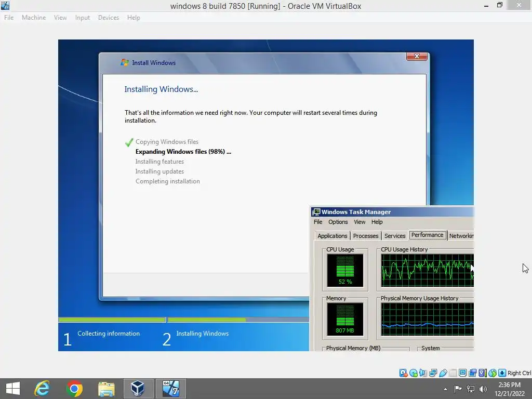Click the network tray icon
This screenshot has width=532, height=399.
471,389
